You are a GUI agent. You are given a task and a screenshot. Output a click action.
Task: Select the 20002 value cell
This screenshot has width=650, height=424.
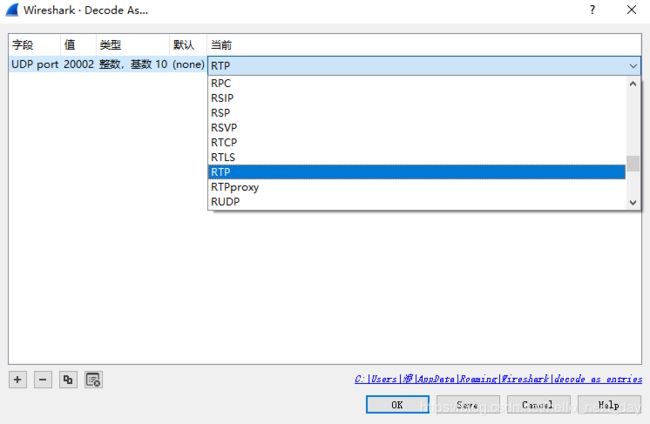tap(79, 64)
